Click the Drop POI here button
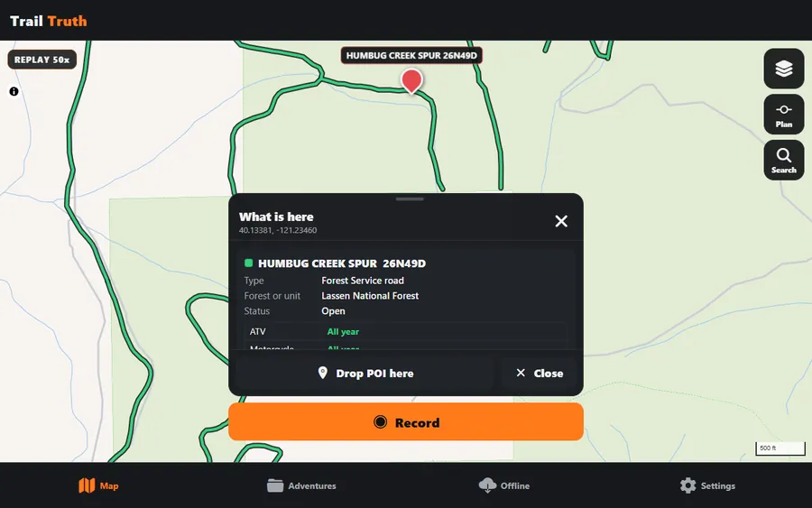 point(364,374)
